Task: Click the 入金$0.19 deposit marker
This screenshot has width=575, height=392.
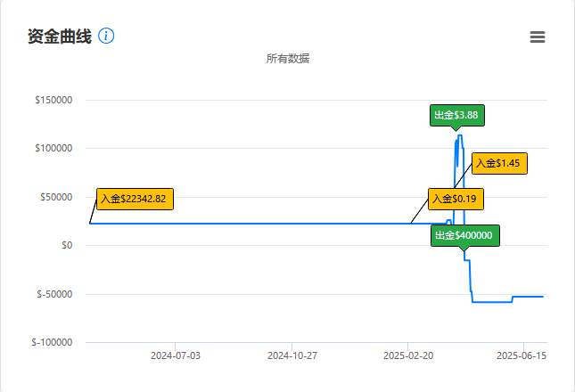Action: tap(456, 199)
